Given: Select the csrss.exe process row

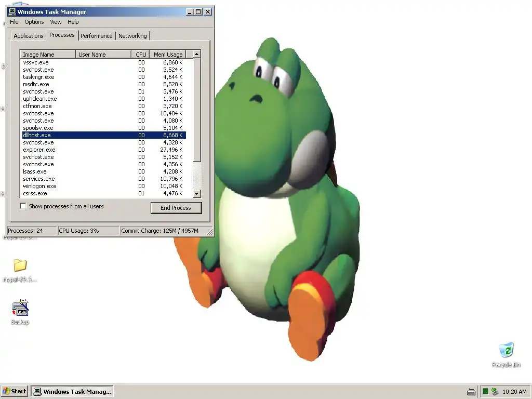Looking at the screenshot, I should (x=103, y=193).
